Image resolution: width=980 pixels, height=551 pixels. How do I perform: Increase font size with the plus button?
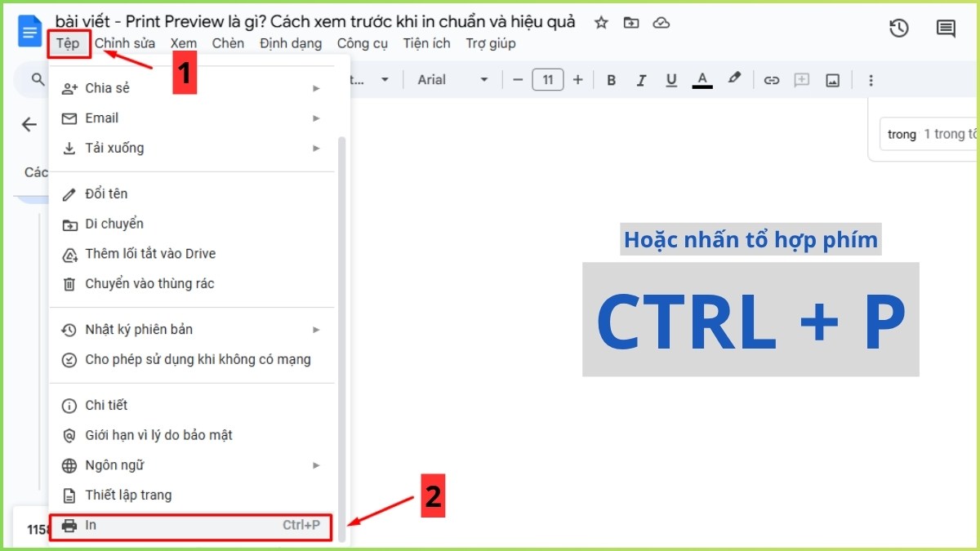578,79
